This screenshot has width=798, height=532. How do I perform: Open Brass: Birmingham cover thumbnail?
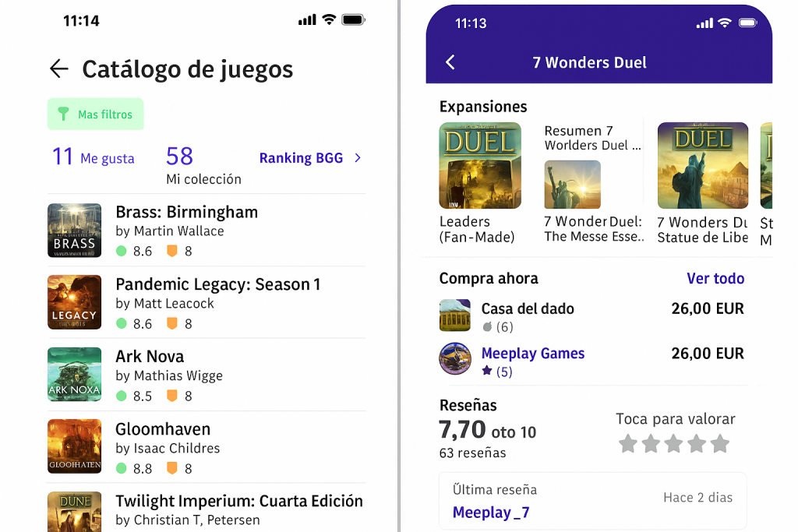(x=75, y=231)
